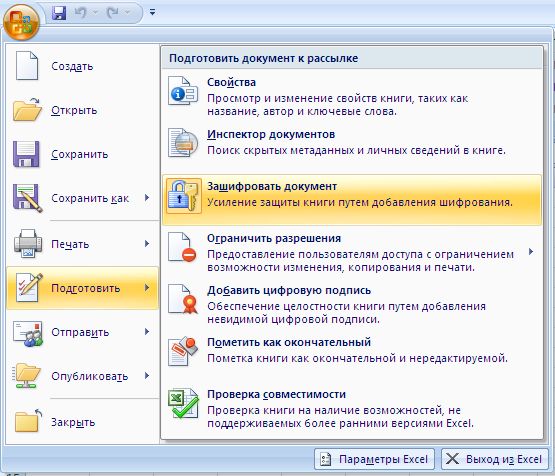Click the Excel compatibility checkmark icon
This screenshot has width=555, height=476.
183,403
